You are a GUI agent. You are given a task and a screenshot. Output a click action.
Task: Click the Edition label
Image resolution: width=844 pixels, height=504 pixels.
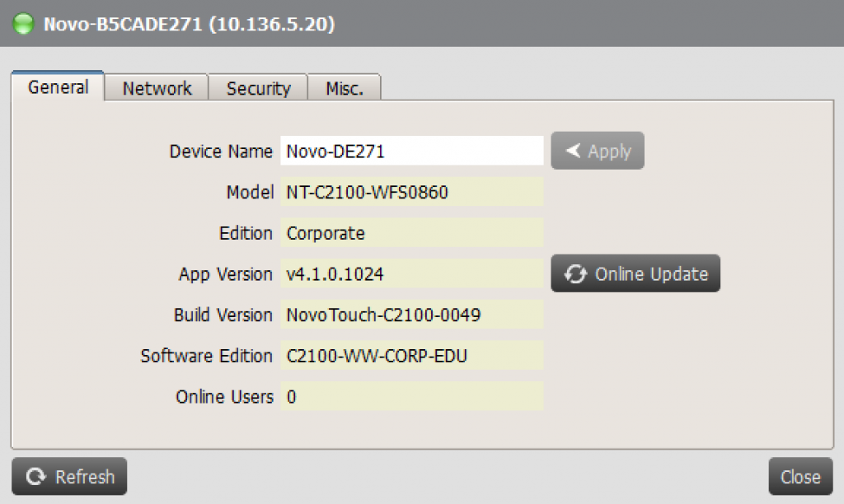tap(246, 233)
